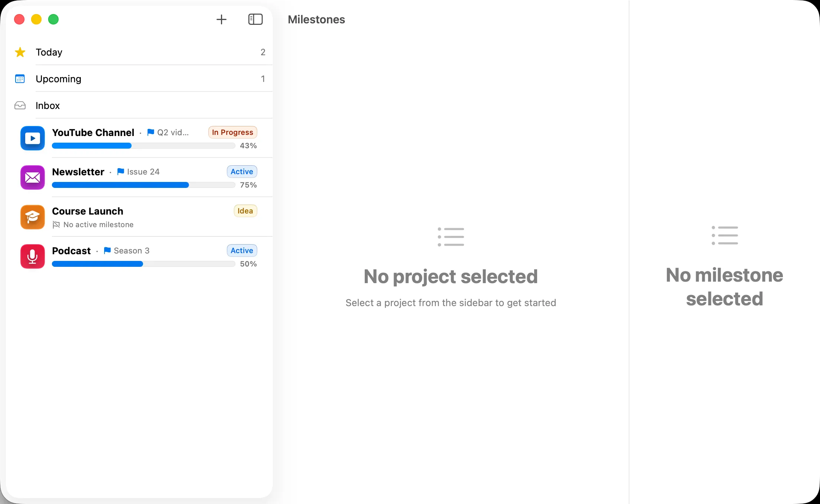The image size is (820, 504).
Task: Click the Inbox tray icon
Action: pyautogui.click(x=20, y=106)
